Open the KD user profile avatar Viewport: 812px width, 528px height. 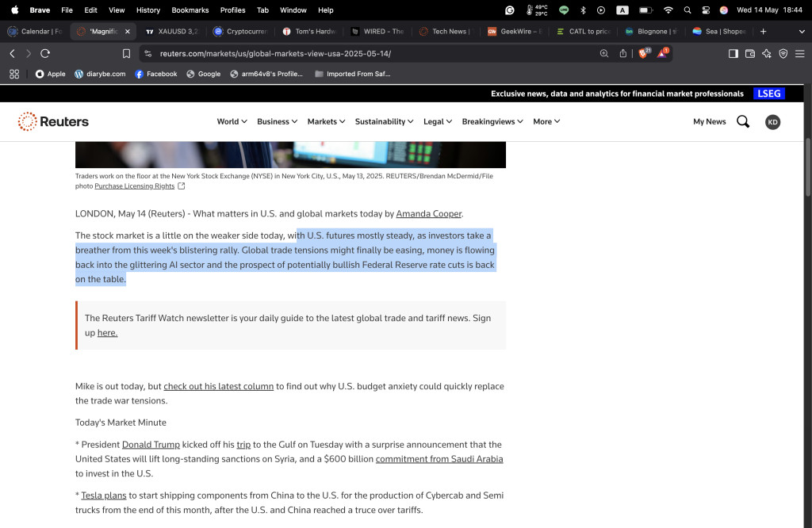(x=772, y=122)
